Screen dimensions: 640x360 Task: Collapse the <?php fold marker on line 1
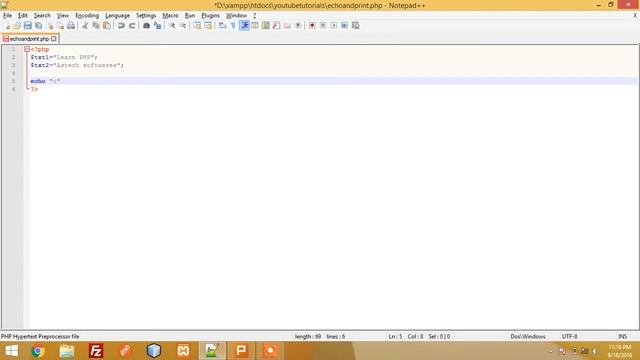tap(27, 49)
